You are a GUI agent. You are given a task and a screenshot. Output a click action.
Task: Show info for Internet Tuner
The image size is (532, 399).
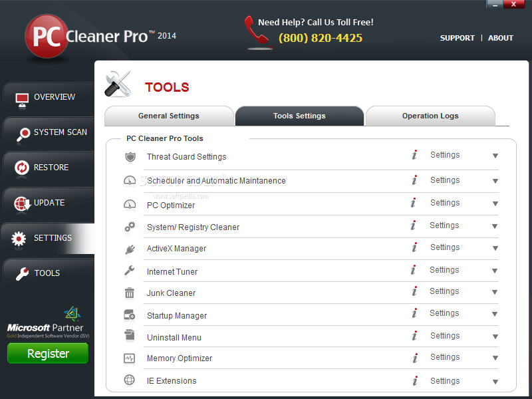pos(413,270)
